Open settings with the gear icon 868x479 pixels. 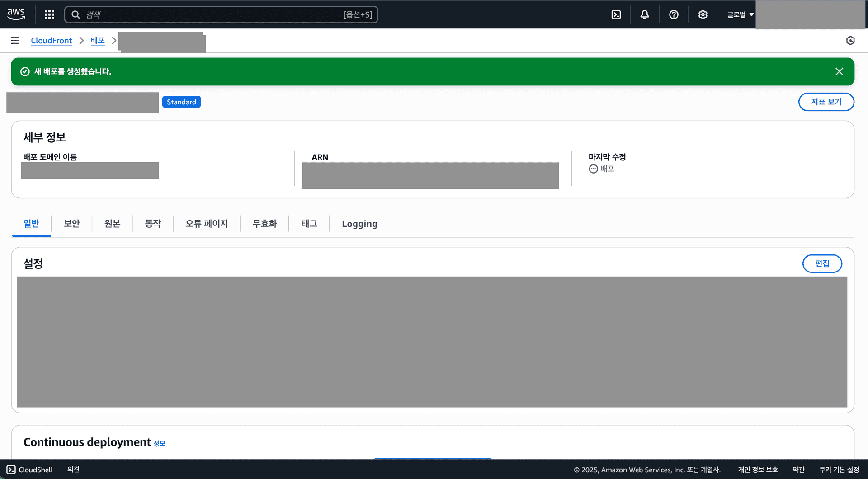coord(702,14)
